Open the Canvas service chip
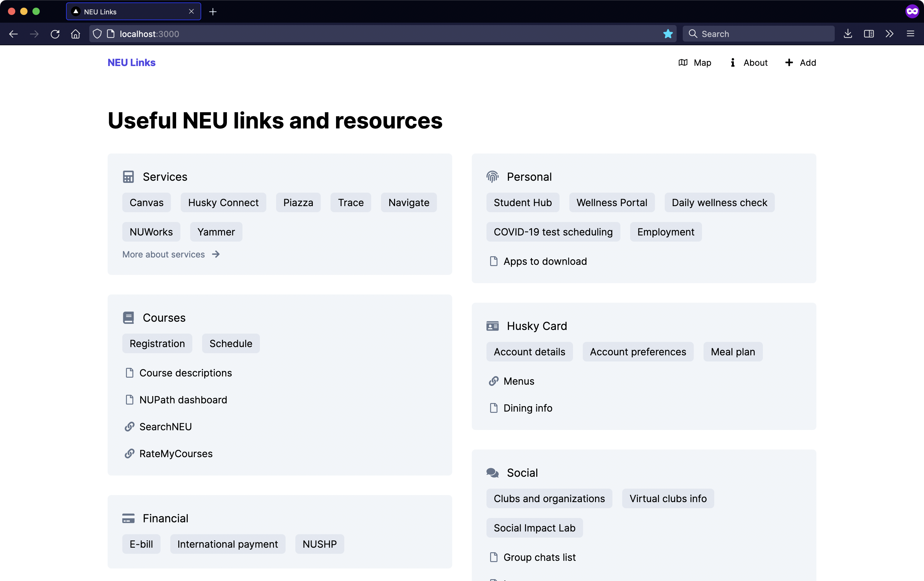The width and height of the screenshot is (924, 581). point(146,202)
